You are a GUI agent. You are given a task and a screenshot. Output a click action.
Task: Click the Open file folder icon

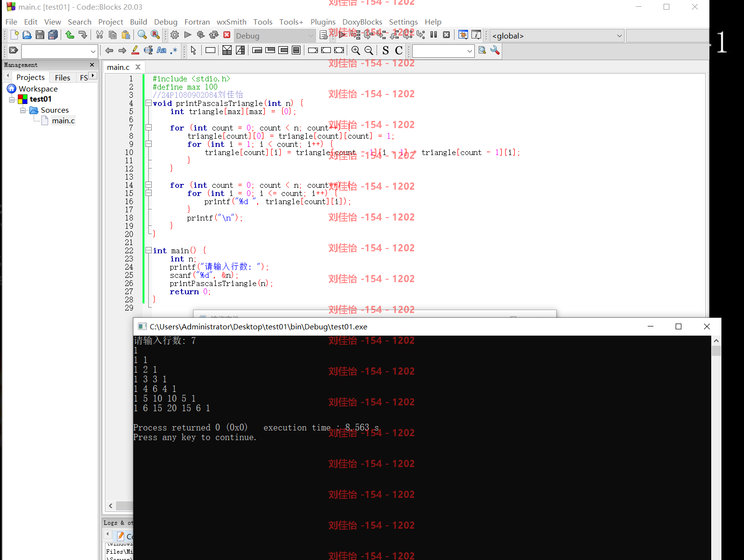click(x=27, y=35)
